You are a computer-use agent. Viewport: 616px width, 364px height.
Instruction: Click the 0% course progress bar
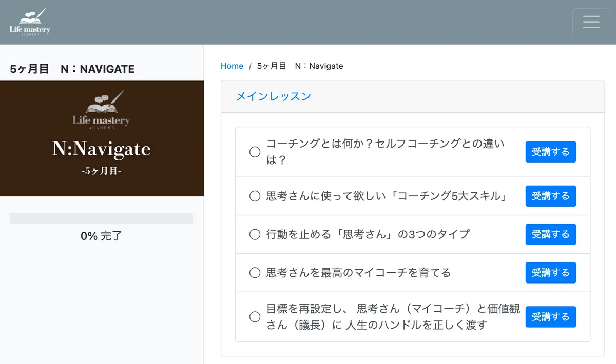(x=102, y=218)
